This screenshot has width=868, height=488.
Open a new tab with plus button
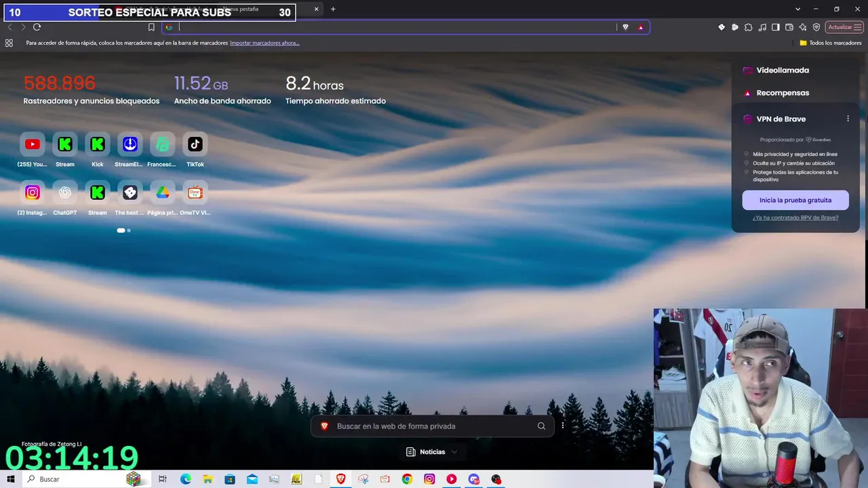click(333, 9)
